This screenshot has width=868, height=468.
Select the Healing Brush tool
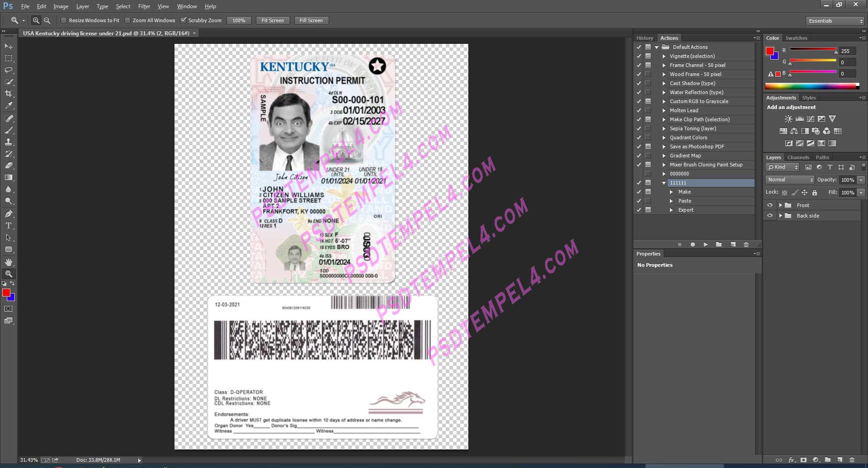point(8,119)
